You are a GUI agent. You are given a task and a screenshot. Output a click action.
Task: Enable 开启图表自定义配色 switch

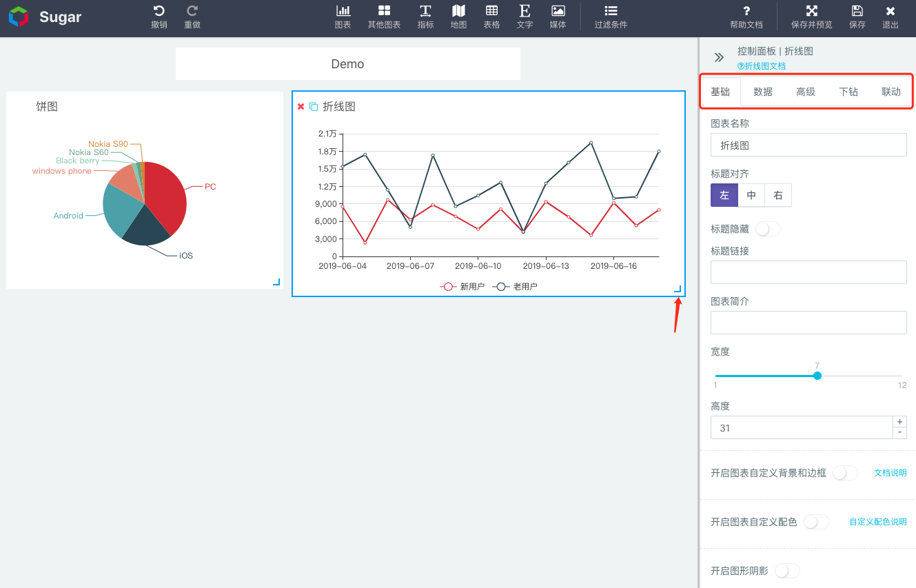(x=816, y=522)
